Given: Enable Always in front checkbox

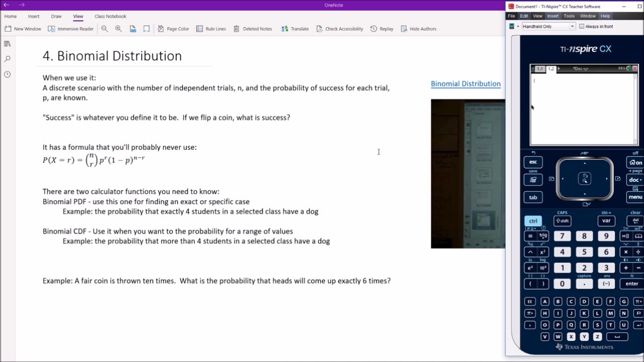Looking at the screenshot, I should coord(582,26).
